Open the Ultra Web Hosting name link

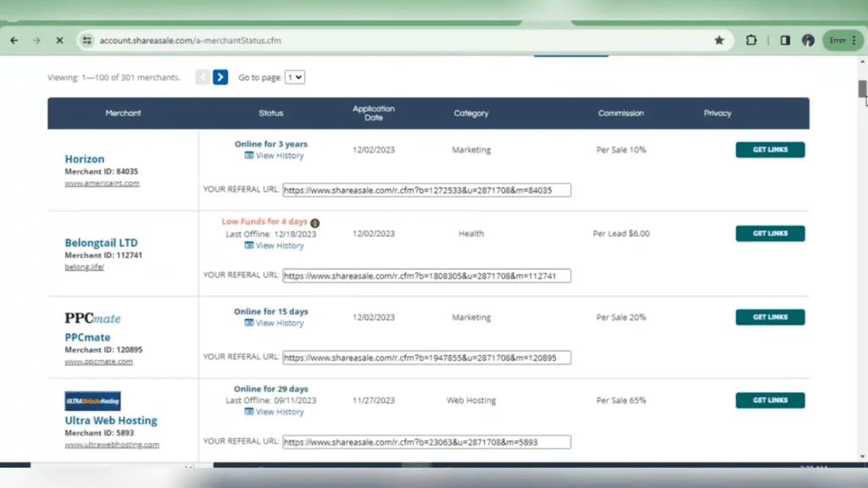pos(111,420)
